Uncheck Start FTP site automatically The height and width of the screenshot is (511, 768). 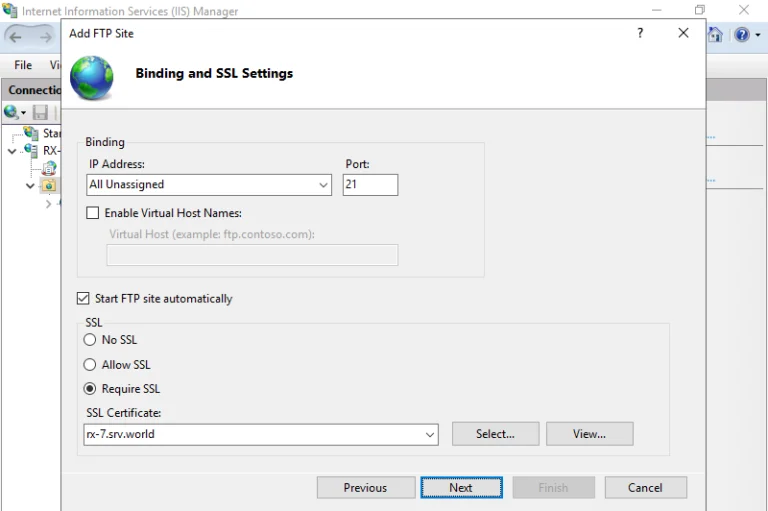click(x=83, y=298)
